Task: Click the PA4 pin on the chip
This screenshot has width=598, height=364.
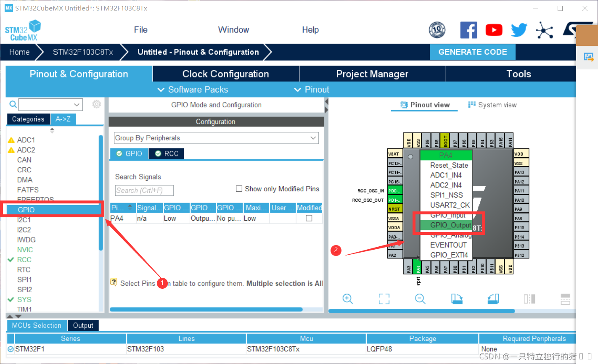Action: click(x=418, y=267)
